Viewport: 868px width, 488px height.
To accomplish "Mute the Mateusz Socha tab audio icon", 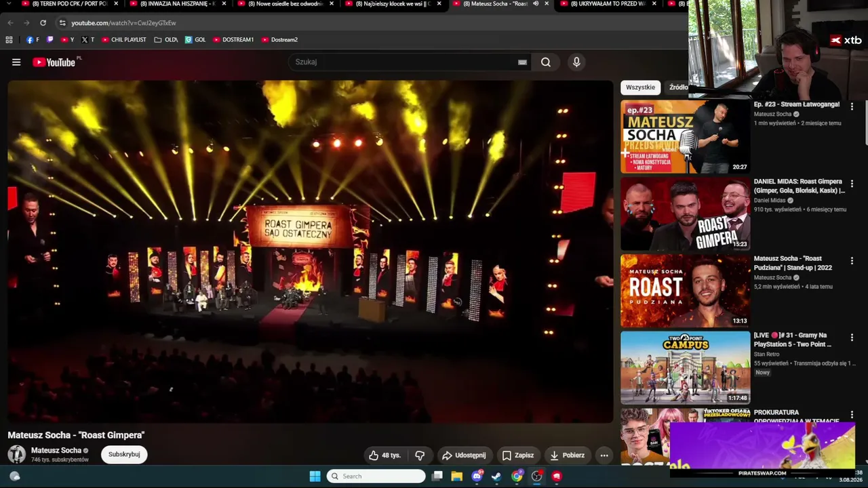I will tap(536, 3).
